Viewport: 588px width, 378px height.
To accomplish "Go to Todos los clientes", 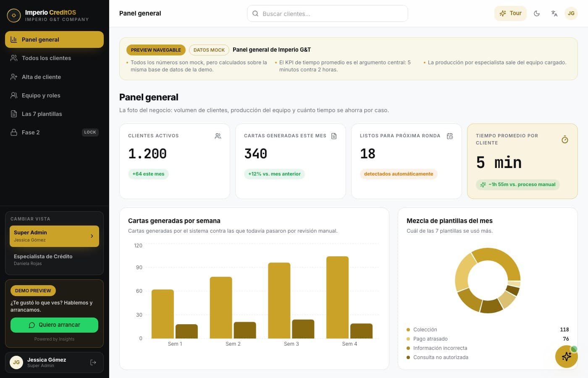I will 54,58.
